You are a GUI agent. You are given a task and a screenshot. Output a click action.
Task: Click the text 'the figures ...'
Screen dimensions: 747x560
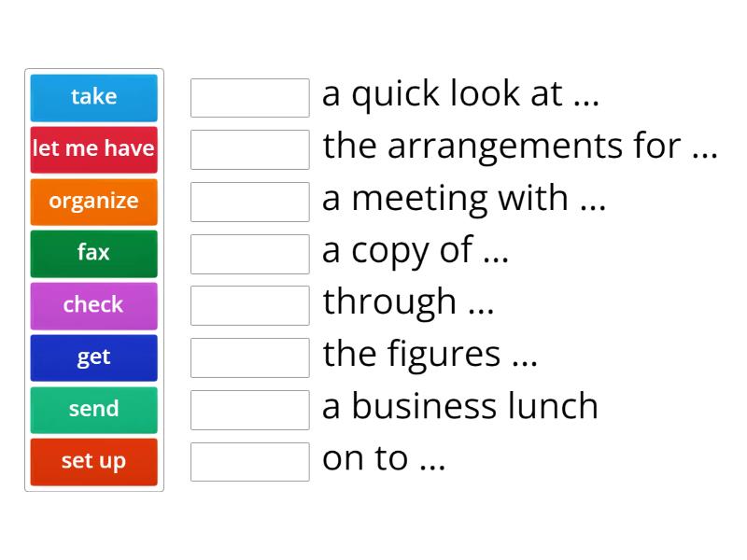(x=430, y=355)
